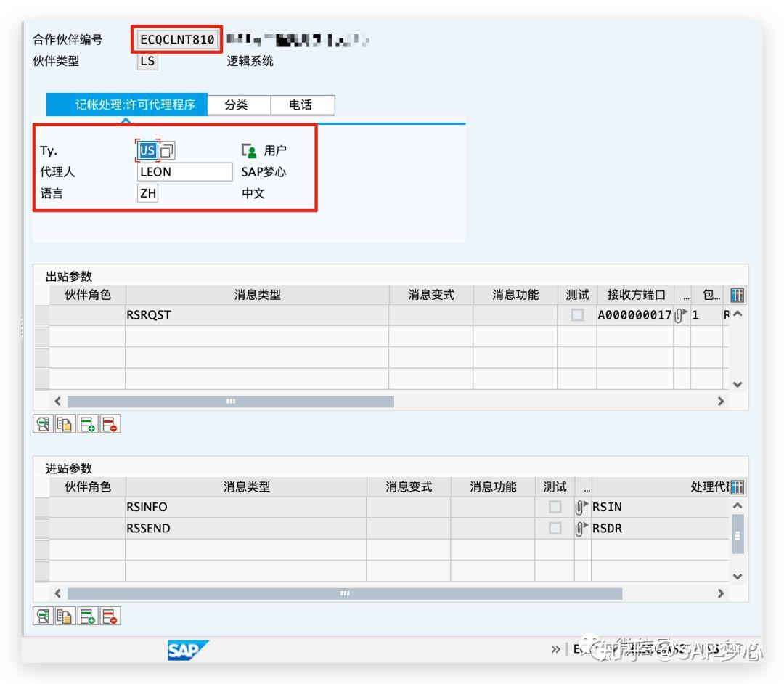
Task: Click attachment icon in RSRQST row
Action: coord(680,315)
